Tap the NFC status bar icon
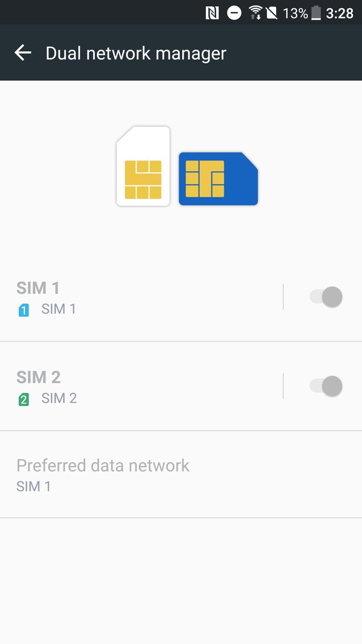 pos(212,13)
